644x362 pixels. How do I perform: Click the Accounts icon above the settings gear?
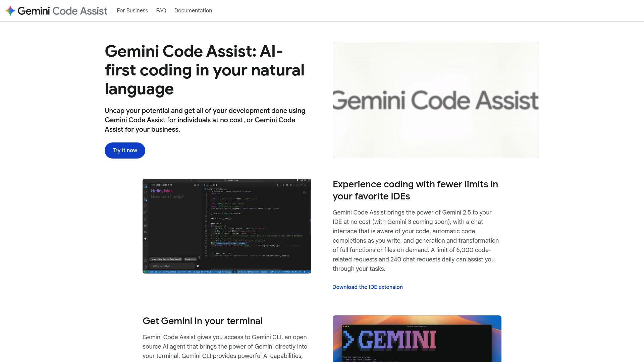tap(145, 260)
